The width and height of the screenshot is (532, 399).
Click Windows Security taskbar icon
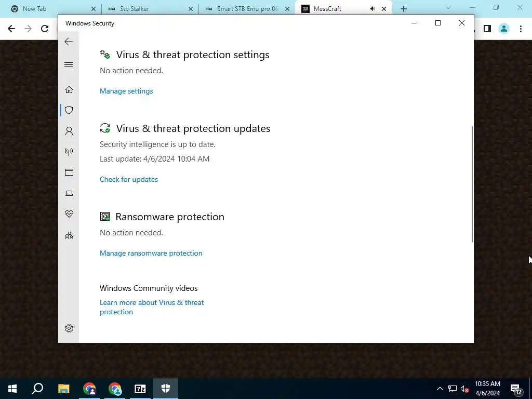[166, 389]
